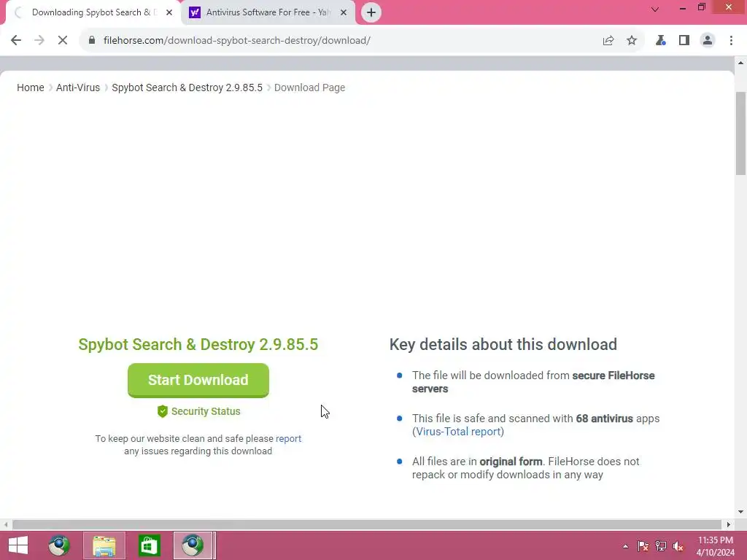
Task: Restore down the browser window
Action: pyautogui.click(x=701, y=7)
